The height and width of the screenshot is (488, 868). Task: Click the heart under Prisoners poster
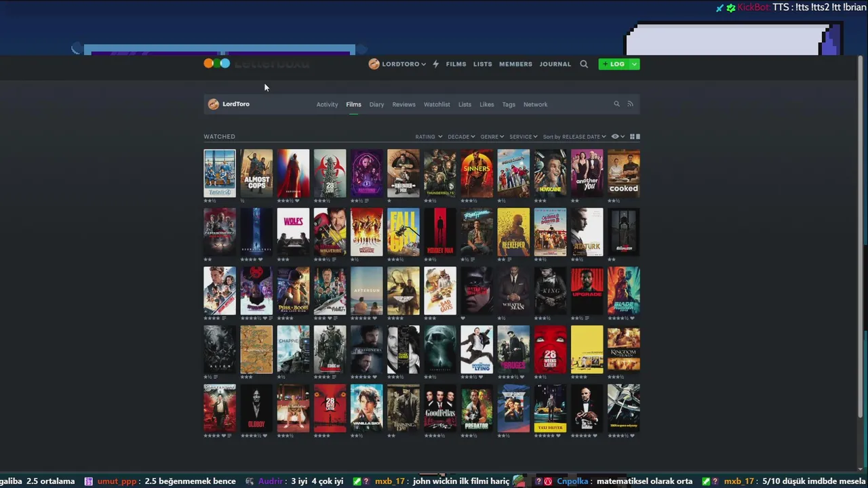[x=375, y=377]
